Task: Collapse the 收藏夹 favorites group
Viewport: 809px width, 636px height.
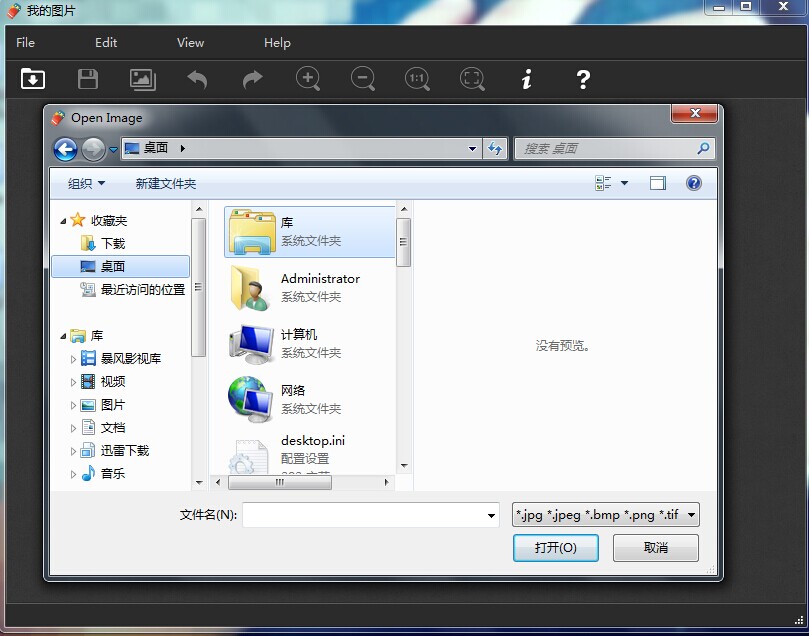Action: tap(64, 221)
